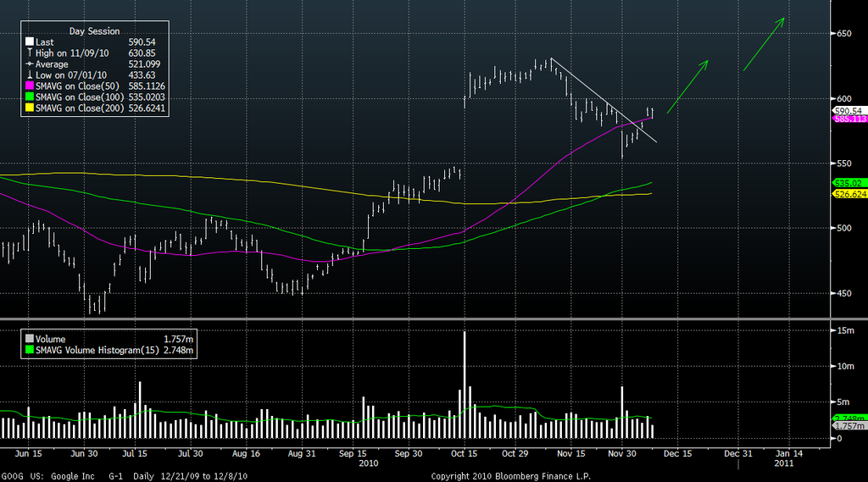Click the Aug 31 date label
This screenshot has width=868, height=482.
(x=302, y=453)
